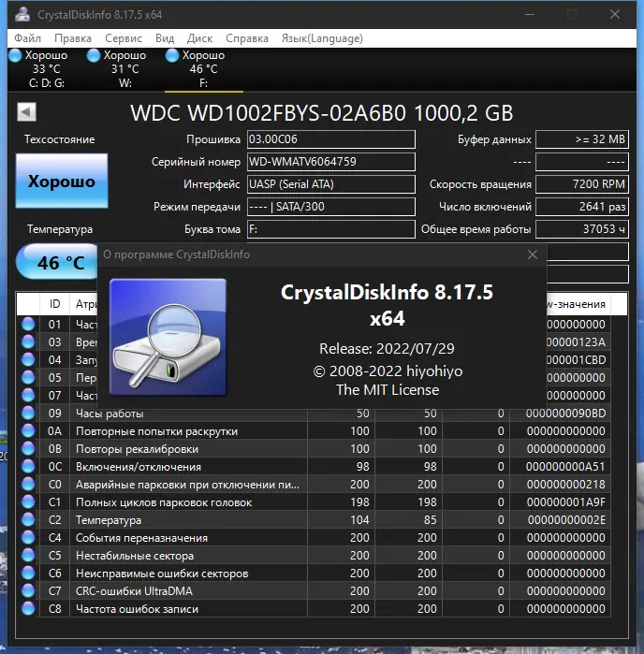This screenshot has height=654, width=644.
Task: Select the Неисправимые ошибки секторов row
Action: click(x=314, y=574)
